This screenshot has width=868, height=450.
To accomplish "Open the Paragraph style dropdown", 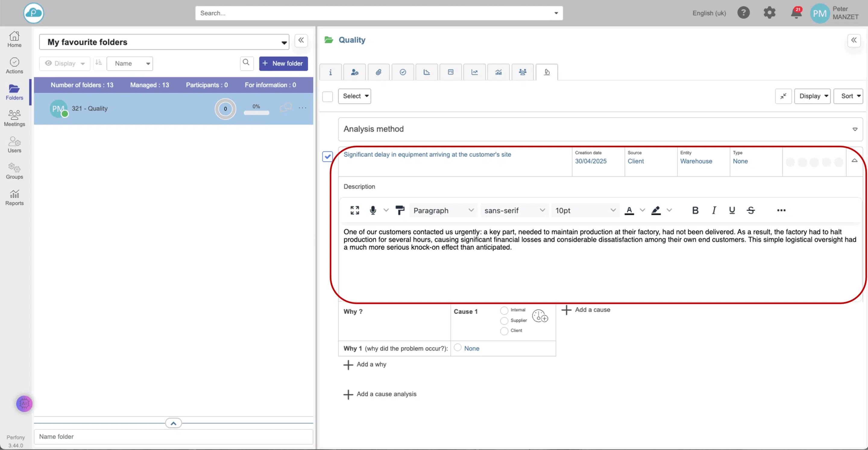I will pyautogui.click(x=443, y=210).
